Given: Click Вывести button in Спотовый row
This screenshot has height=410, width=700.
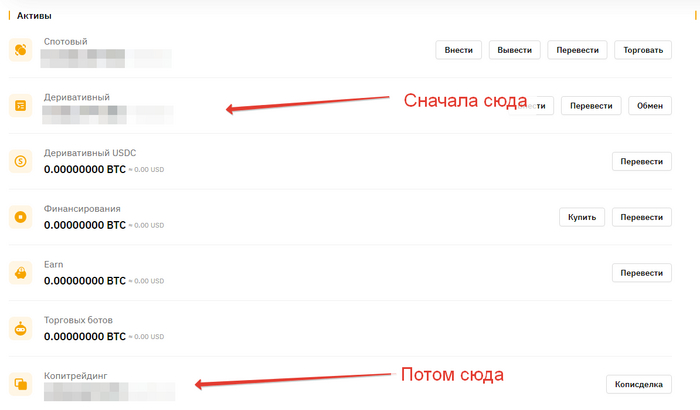Looking at the screenshot, I should click(514, 50).
